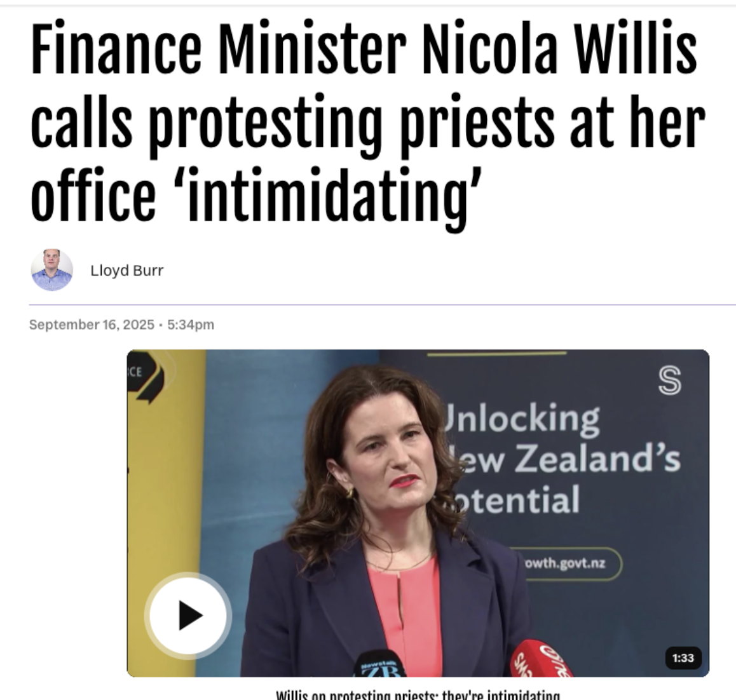736x700 pixels.
Task: Click the divider line under the author byline
Action: tap(382, 305)
